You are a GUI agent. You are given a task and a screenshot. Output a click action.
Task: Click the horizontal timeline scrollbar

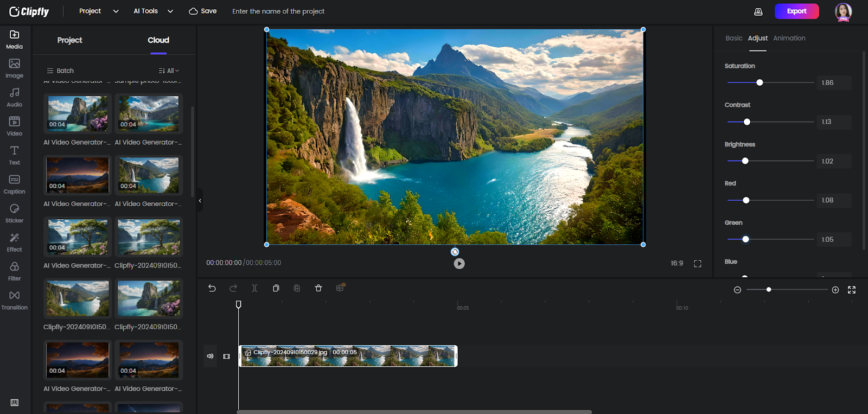[x=414, y=412]
